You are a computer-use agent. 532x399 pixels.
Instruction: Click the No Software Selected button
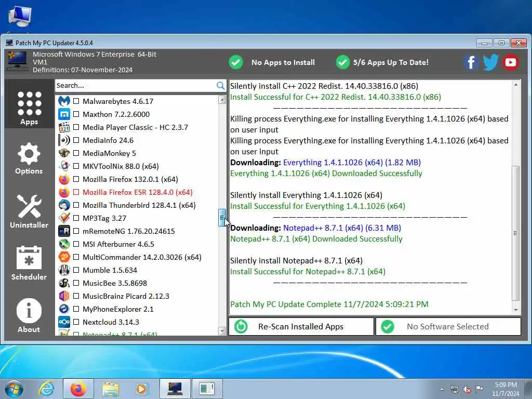[x=448, y=326]
